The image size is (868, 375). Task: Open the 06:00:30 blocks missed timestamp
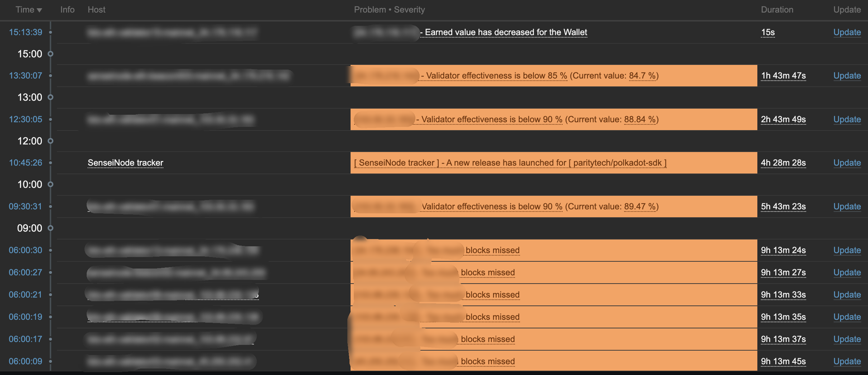(x=25, y=250)
